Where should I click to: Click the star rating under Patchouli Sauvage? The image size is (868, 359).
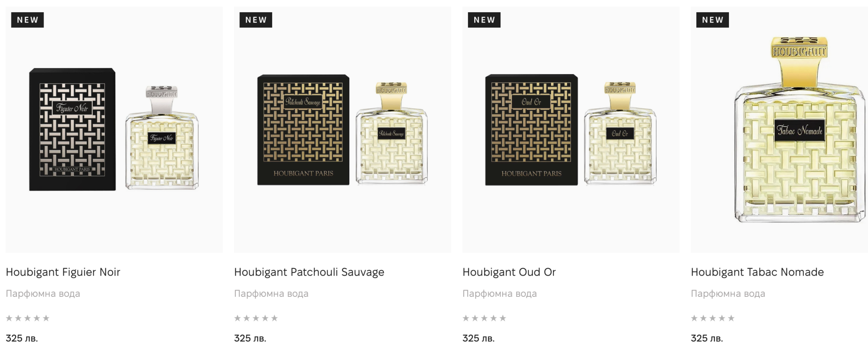pyautogui.click(x=256, y=318)
